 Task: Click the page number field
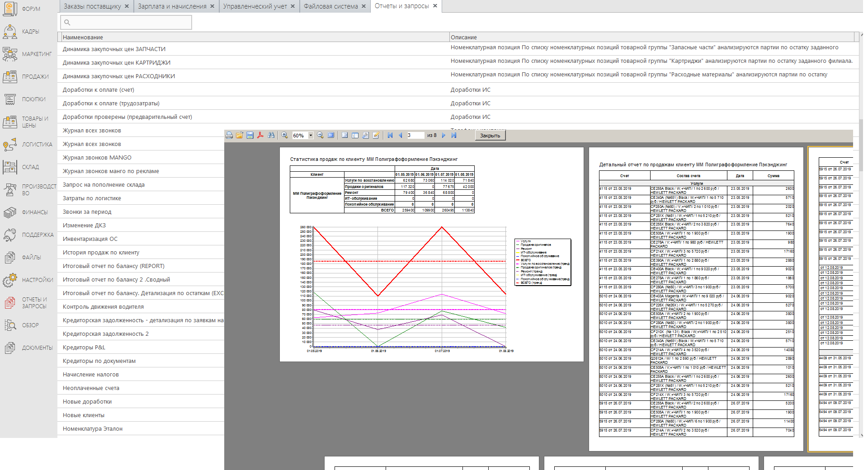point(415,135)
